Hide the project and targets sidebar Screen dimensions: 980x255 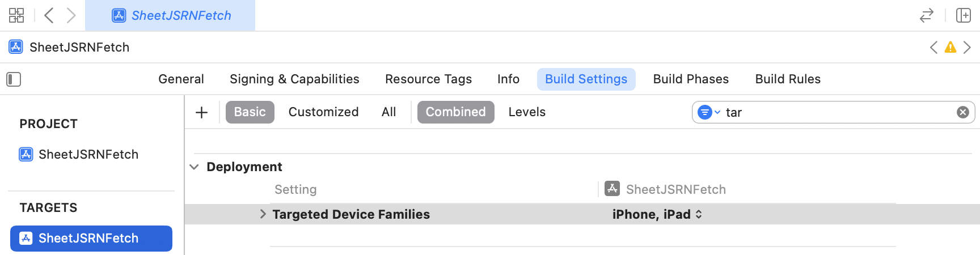(x=14, y=79)
